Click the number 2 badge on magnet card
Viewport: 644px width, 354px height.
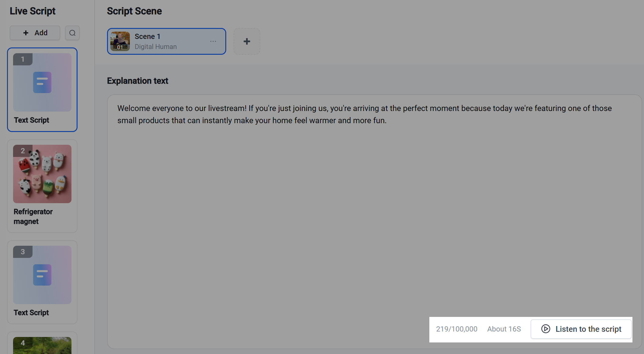coord(23,151)
